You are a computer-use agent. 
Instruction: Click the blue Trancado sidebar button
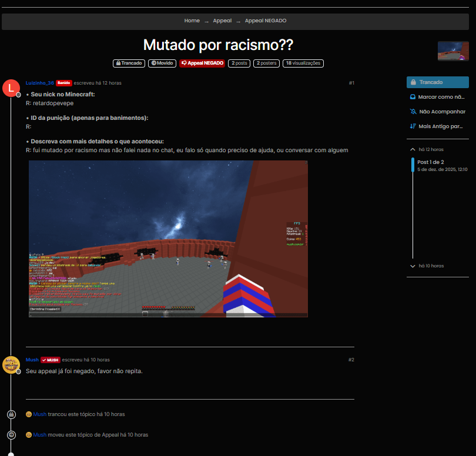438,82
